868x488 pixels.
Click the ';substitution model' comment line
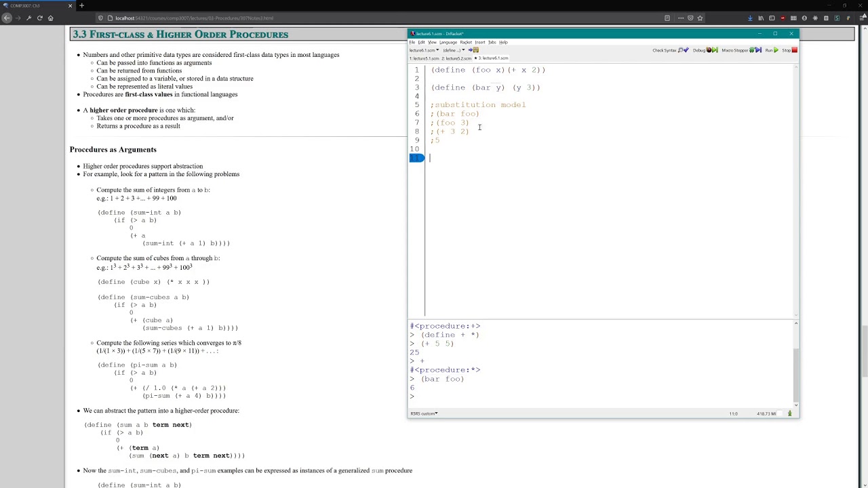tap(478, 105)
